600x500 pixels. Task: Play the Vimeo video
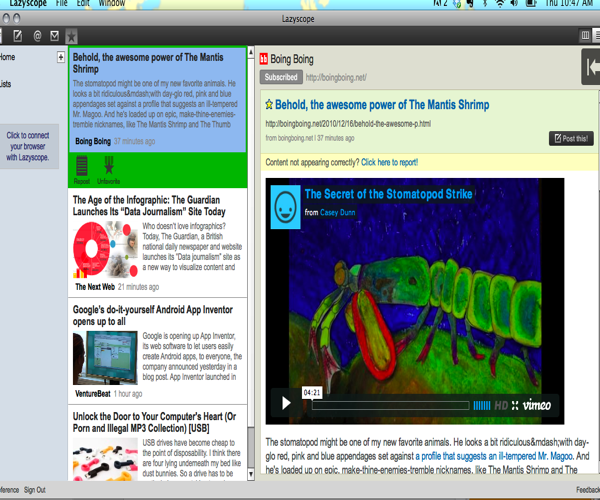(x=286, y=403)
